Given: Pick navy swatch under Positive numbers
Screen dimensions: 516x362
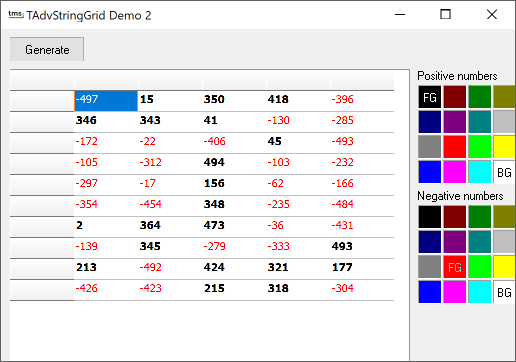Looking at the screenshot, I should click(430, 122).
